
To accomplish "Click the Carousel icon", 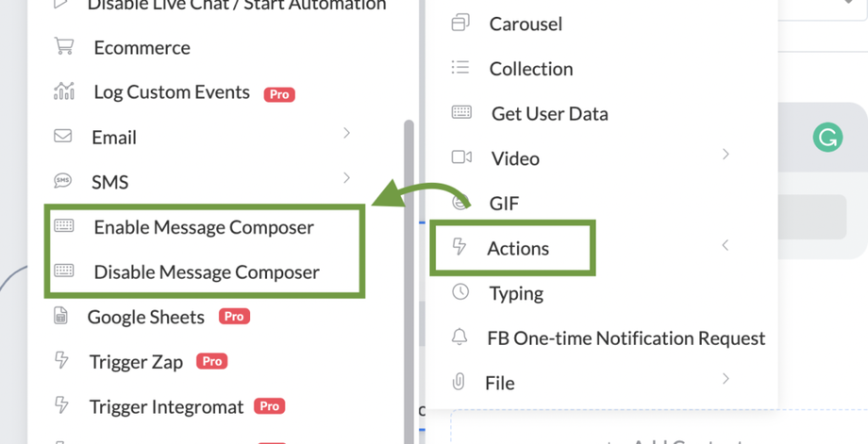I will point(460,23).
